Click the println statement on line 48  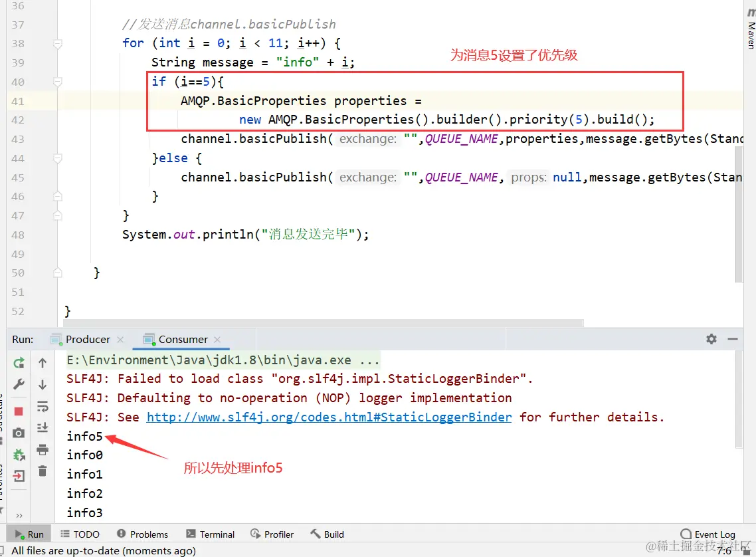coord(245,235)
